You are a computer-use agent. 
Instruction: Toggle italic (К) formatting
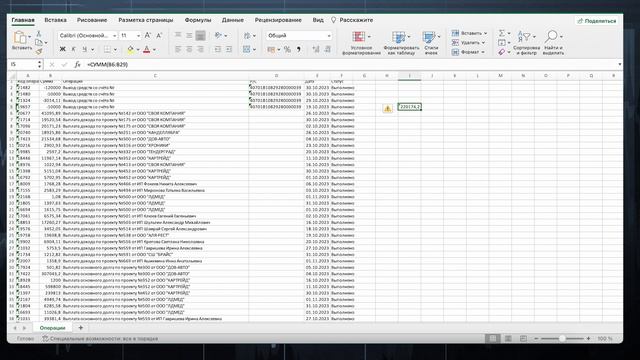(x=73, y=49)
